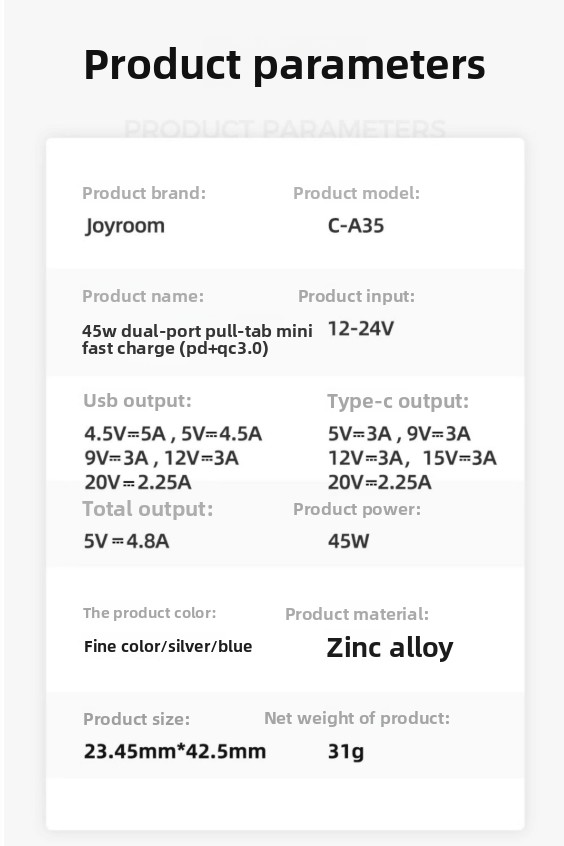
Task: Click the Product power label
Action: [x=357, y=509]
